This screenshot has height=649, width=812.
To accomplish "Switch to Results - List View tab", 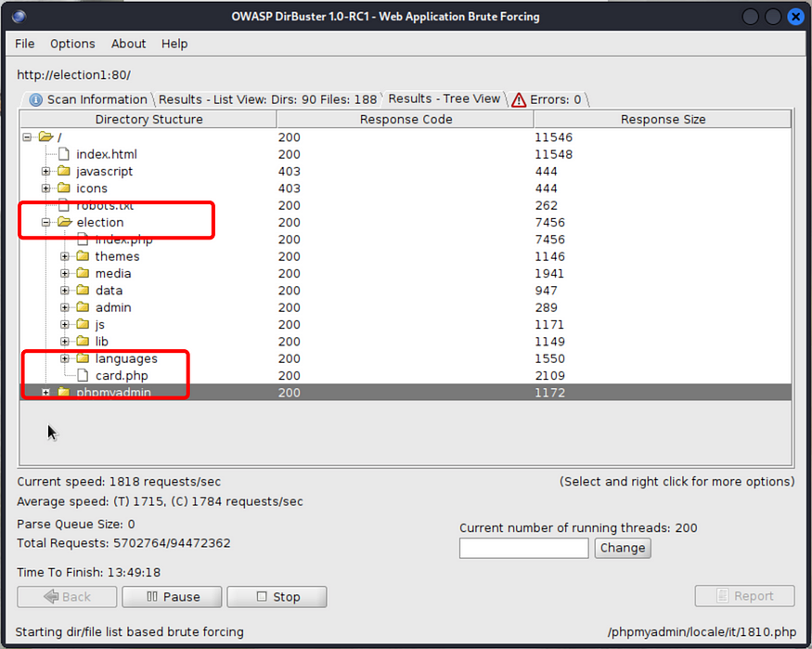I will tap(267, 99).
